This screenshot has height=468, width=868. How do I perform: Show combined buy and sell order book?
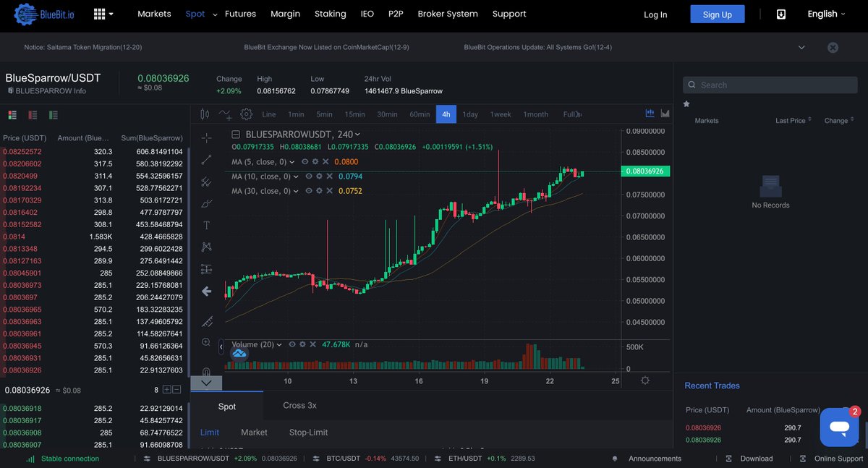pos(12,115)
